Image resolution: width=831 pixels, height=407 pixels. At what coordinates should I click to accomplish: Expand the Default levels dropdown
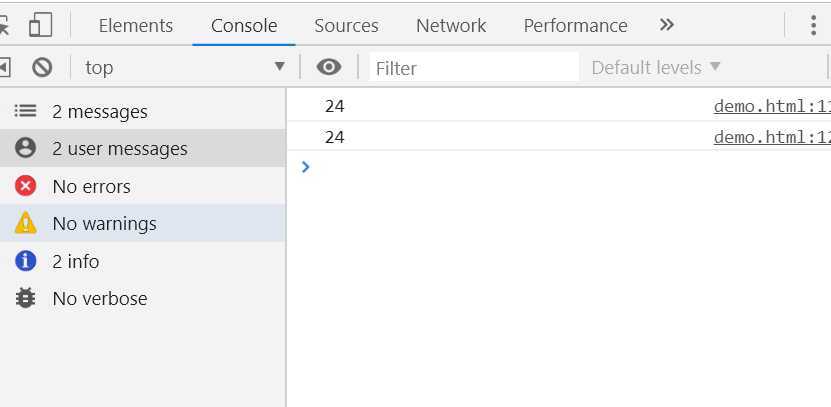tap(656, 67)
